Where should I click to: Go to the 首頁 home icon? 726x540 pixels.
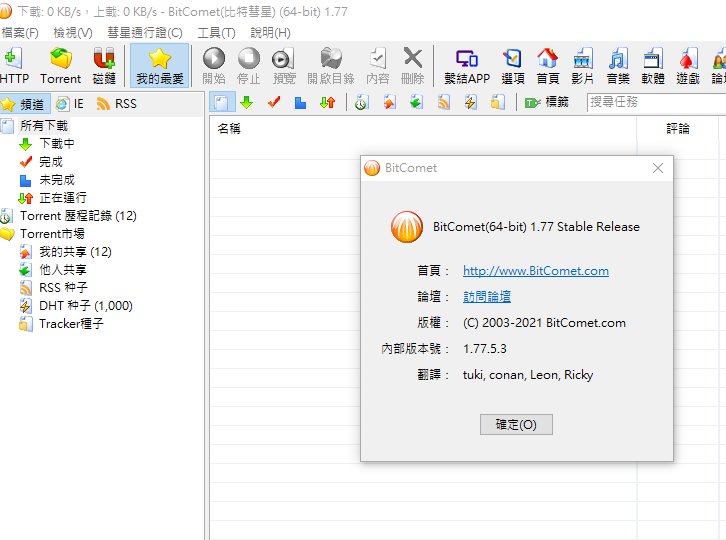pos(548,66)
